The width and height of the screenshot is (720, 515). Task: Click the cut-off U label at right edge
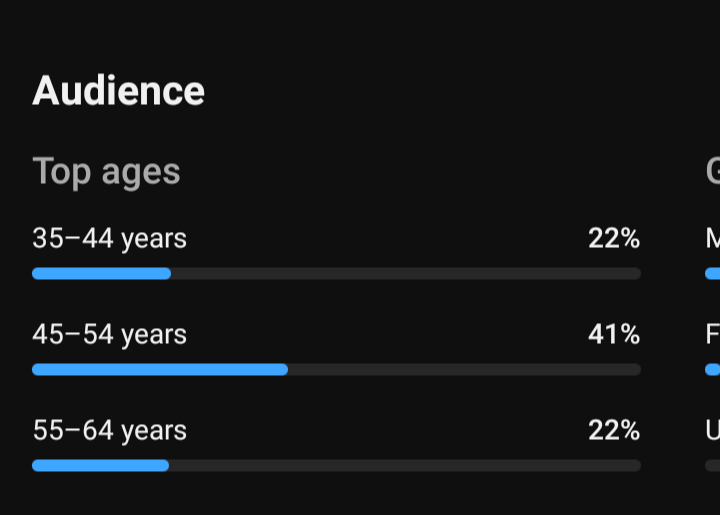pos(713,430)
